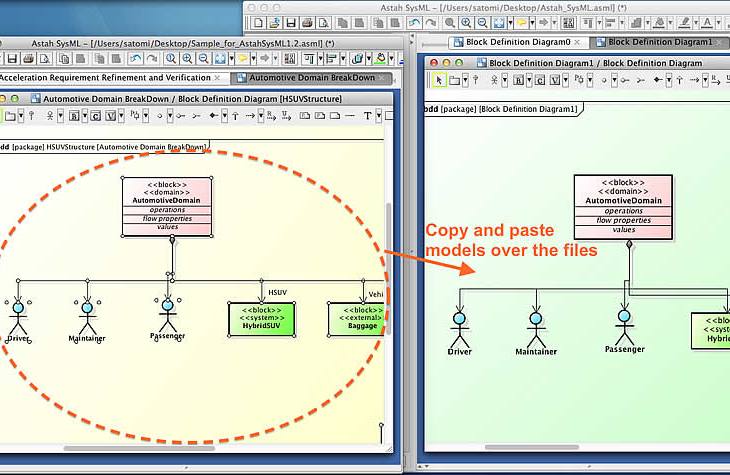Pick composition diamond tool in Diagram1 toolbar
Viewport: 730px width, 475px height.
658,80
